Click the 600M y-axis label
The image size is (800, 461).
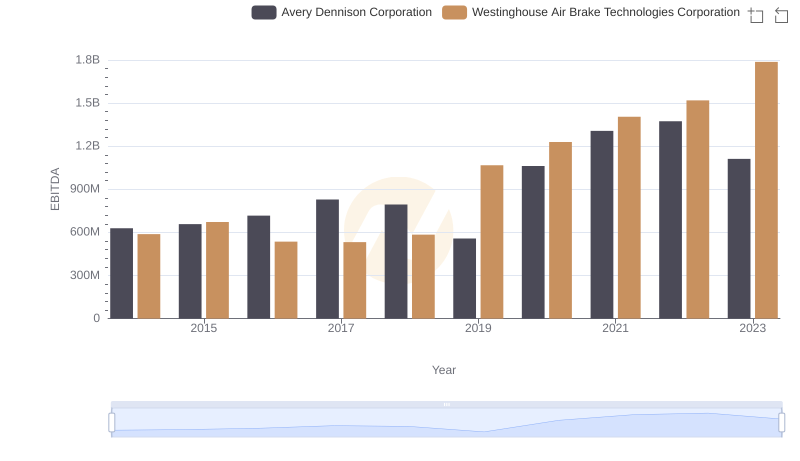point(85,232)
